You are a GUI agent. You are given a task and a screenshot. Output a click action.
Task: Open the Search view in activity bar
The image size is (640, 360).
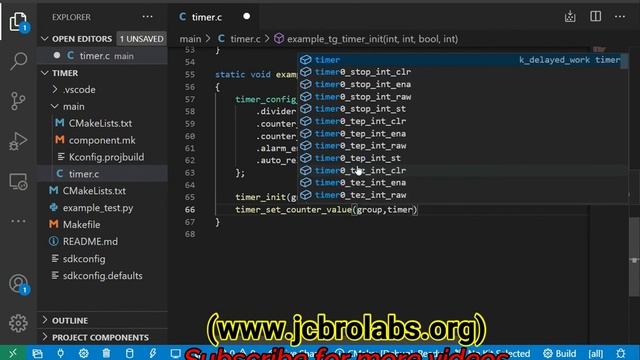pos(18,61)
